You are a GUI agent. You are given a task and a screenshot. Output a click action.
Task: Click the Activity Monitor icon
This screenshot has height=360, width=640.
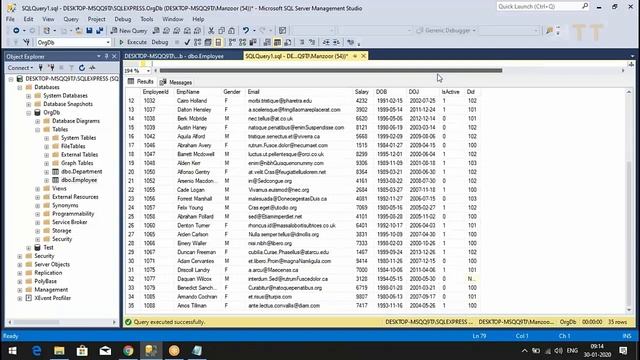pos(93,68)
